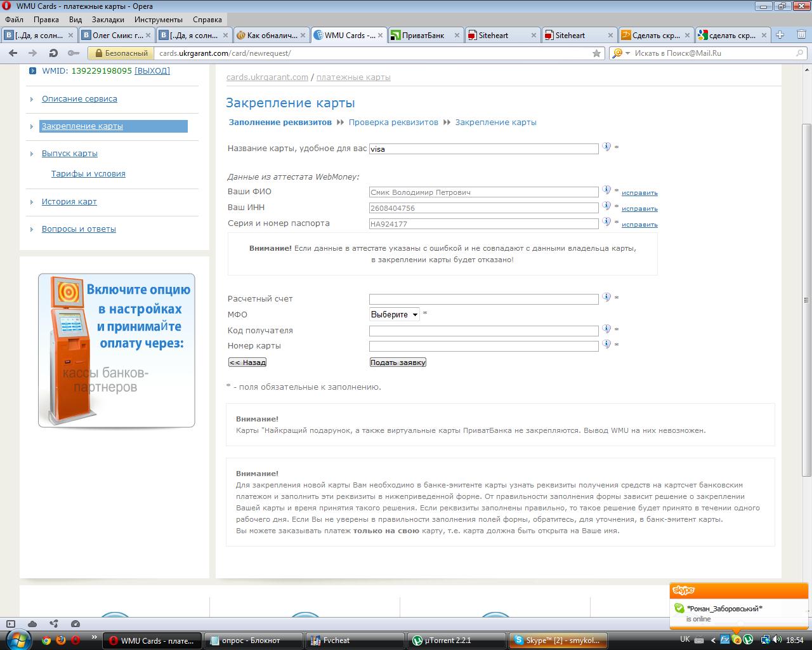Viewport: 812px width, 650px height.
Task: Show hidden tray icons arrow
Action: tap(712, 640)
